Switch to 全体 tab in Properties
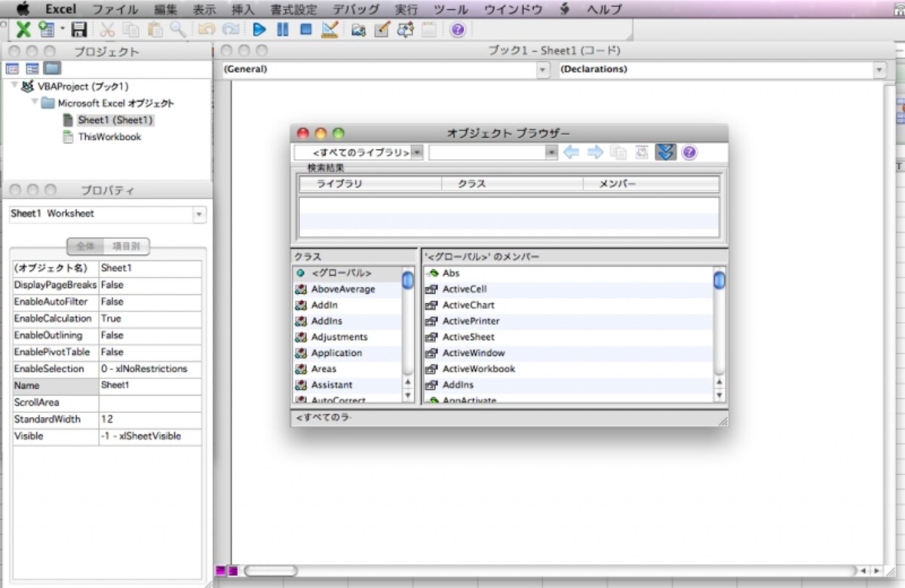 coord(87,246)
